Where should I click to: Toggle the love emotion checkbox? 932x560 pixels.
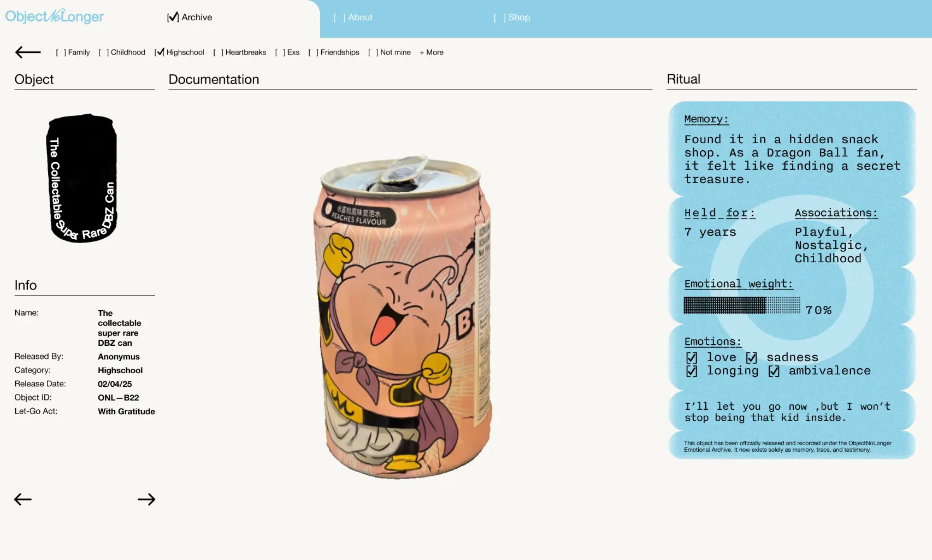[x=692, y=357]
